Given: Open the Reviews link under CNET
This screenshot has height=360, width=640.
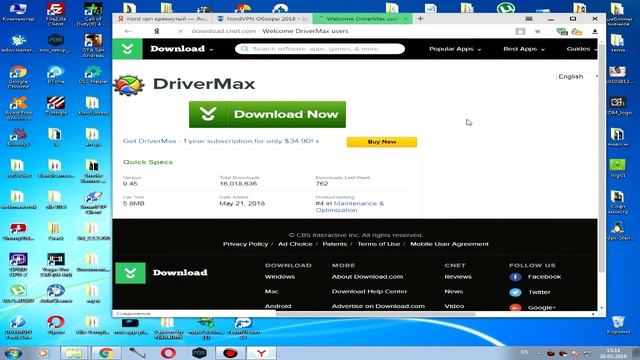Looking at the screenshot, I should click(458, 277).
